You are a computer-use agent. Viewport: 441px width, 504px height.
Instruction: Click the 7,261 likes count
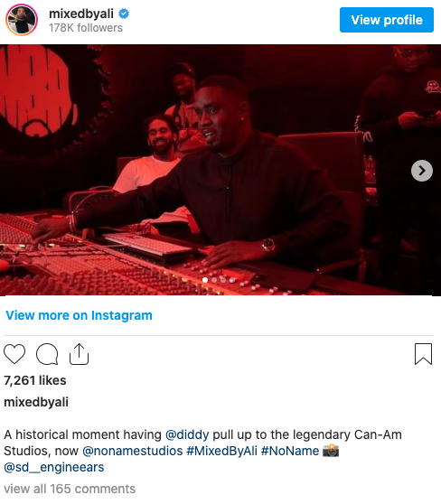tap(35, 380)
